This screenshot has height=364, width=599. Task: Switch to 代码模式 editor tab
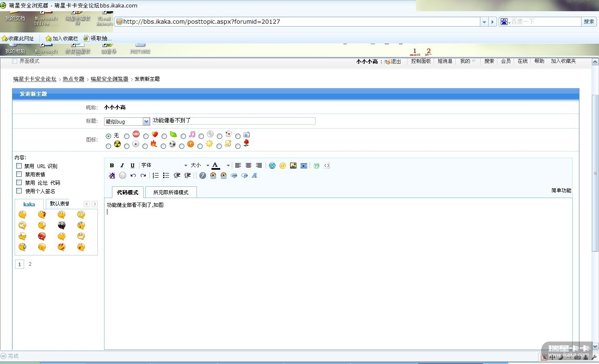128,192
